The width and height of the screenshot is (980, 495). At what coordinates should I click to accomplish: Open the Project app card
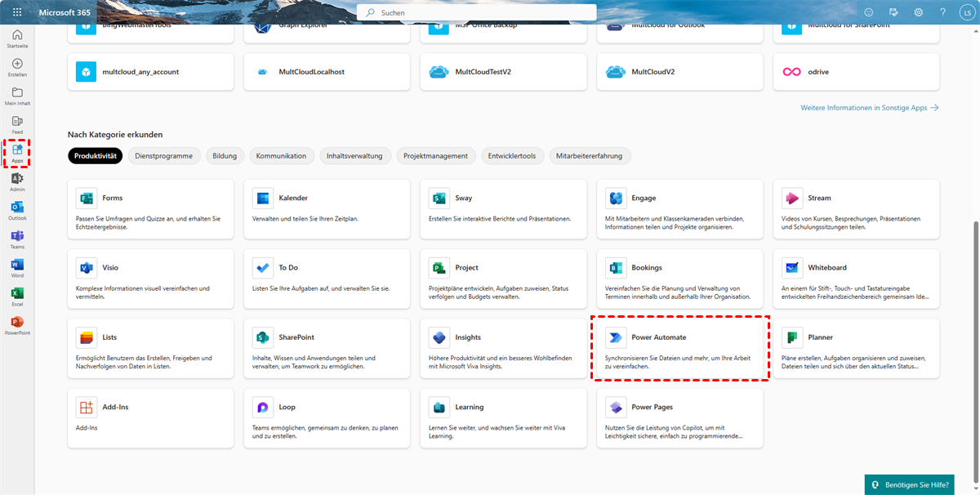click(x=503, y=280)
